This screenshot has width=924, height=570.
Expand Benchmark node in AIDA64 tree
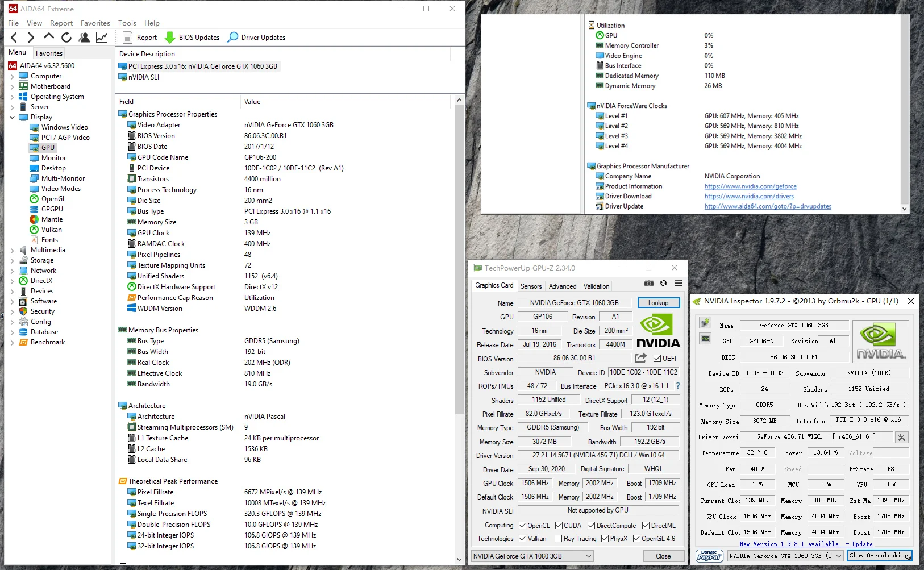click(x=13, y=342)
